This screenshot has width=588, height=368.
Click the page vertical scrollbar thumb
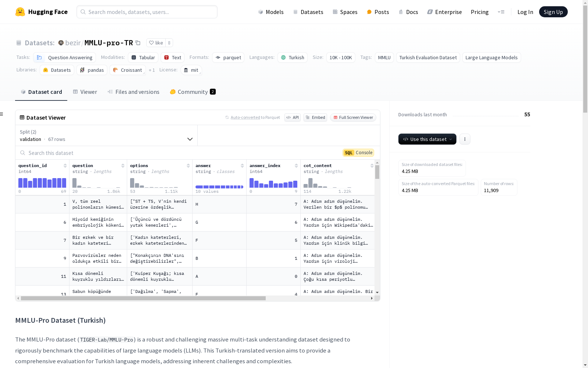tap(585, 58)
